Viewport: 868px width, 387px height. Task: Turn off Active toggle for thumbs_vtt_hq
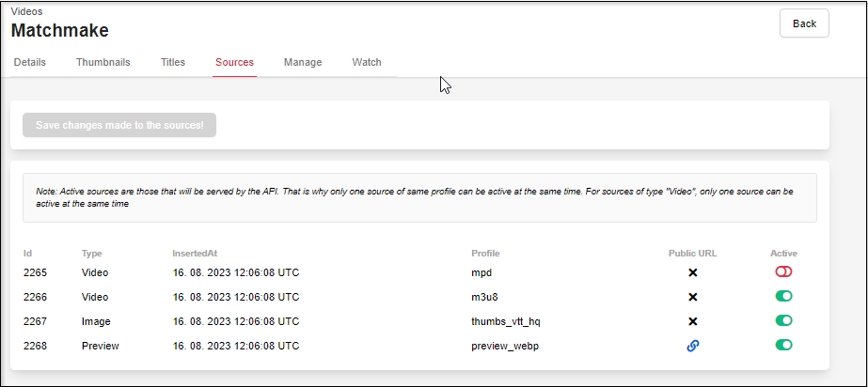(783, 320)
